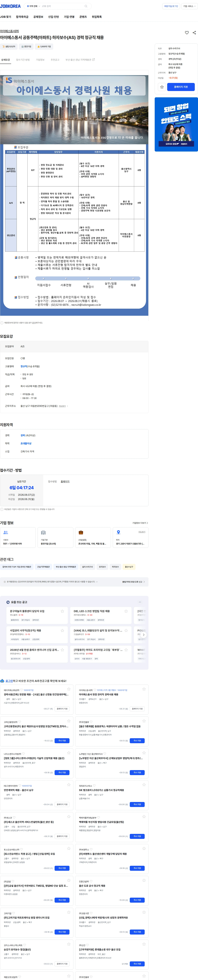198x980 pixels.
Task: Share the job posting
Action: (x=194, y=33)
